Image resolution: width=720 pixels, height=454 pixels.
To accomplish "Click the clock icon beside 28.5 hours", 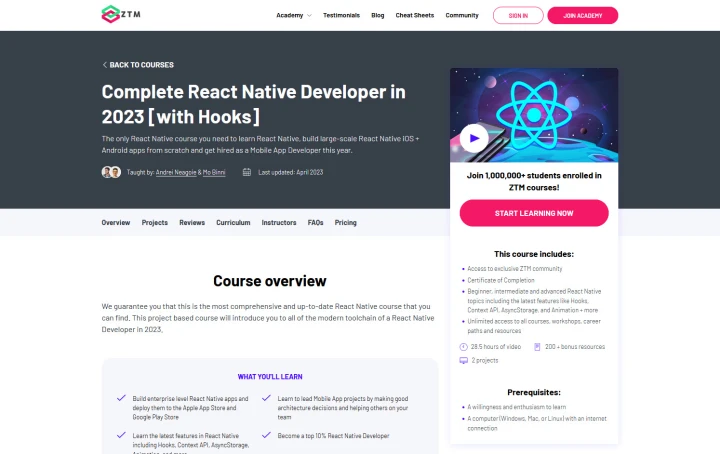I will [463, 347].
